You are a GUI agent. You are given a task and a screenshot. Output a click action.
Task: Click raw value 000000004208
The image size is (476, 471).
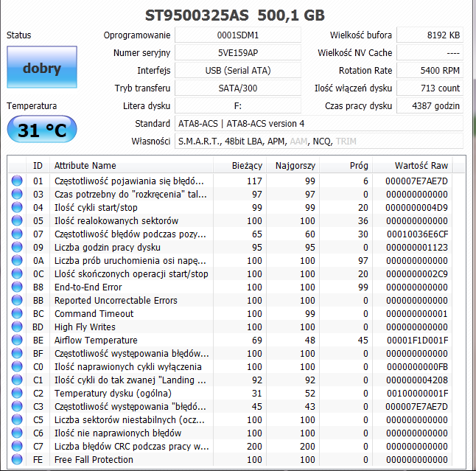(x=417, y=380)
